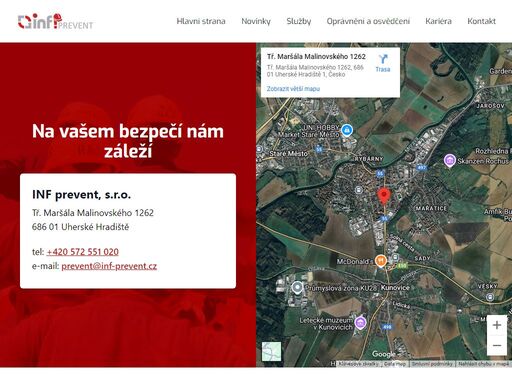Image resolution: width=512 pixels, height=384 pixels.
Task: Click the INF Prevent logo
Action: pyautogui.click(x=55, y=22)
